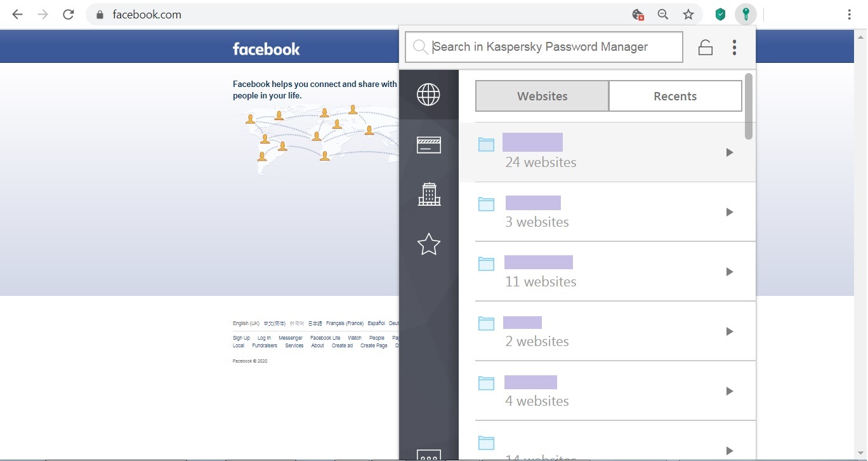Select the 中文(简体) language link
This screenshot has width=868, height=461.
[275, 323]
